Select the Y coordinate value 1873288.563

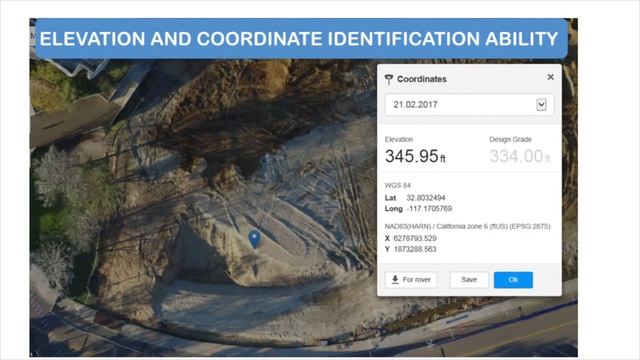415,249
